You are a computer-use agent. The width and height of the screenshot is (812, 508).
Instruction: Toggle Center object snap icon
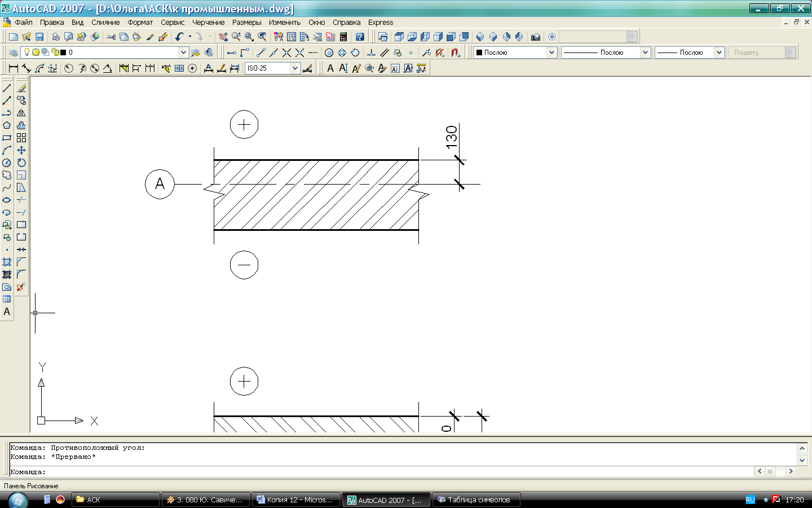click(x=329, y=52)
